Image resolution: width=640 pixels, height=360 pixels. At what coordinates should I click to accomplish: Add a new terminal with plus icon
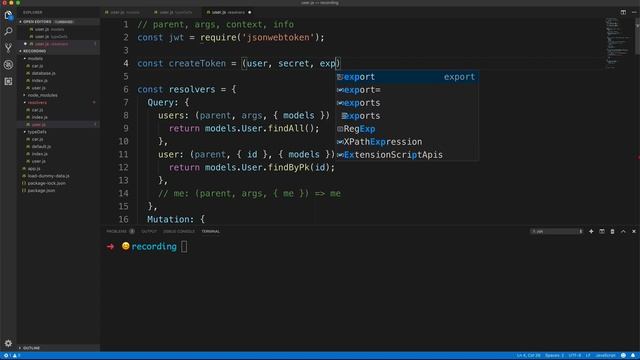coord(591,231)
